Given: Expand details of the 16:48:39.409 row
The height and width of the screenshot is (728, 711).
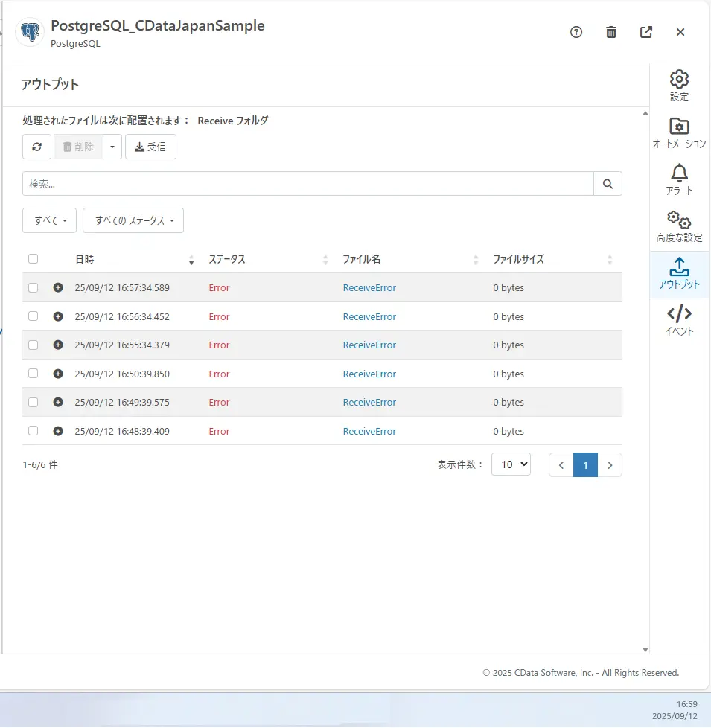Looking at the screenshot, I should click(58, 431).
